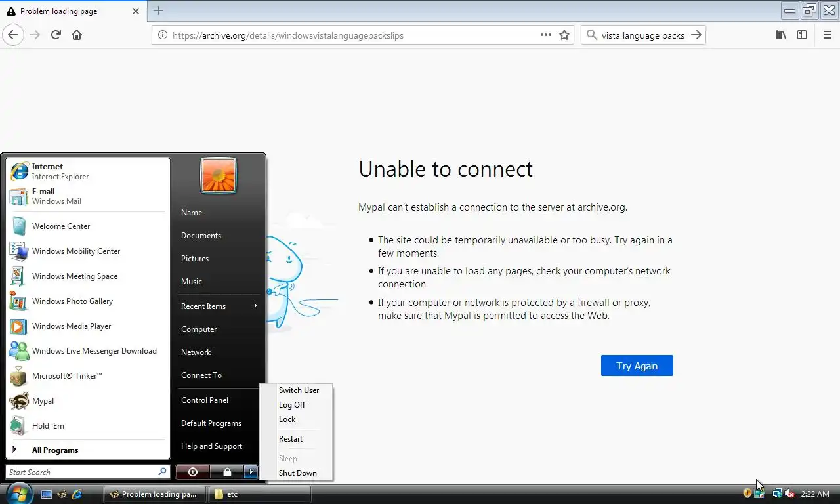Reload the current page
Screen dimensions: 840x504
click(56, 35)
